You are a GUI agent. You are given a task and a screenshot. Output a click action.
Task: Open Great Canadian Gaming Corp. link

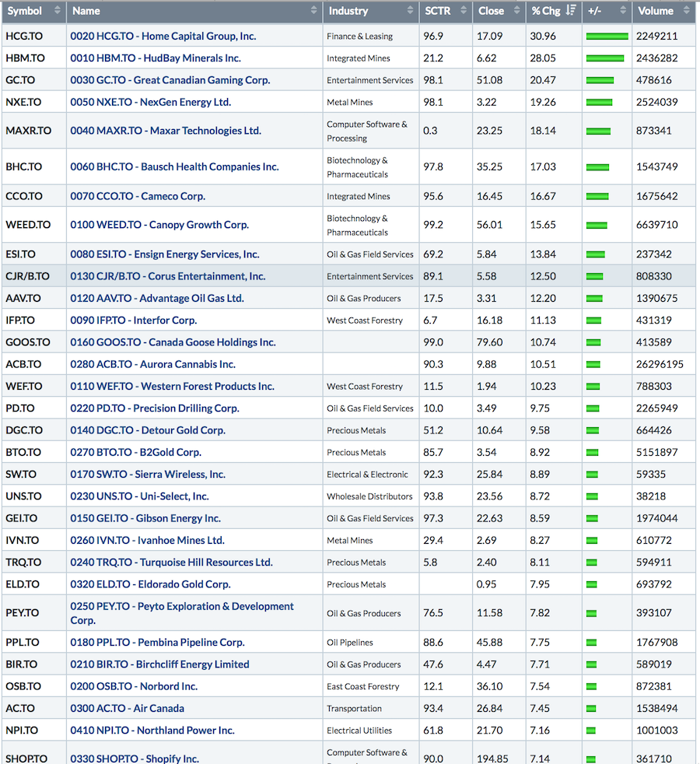click(170, 80)
